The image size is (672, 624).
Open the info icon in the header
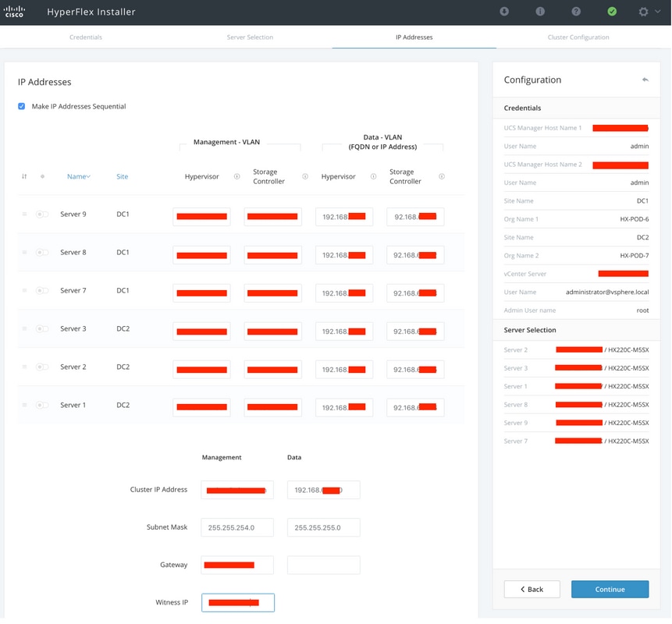pos(540,12)
